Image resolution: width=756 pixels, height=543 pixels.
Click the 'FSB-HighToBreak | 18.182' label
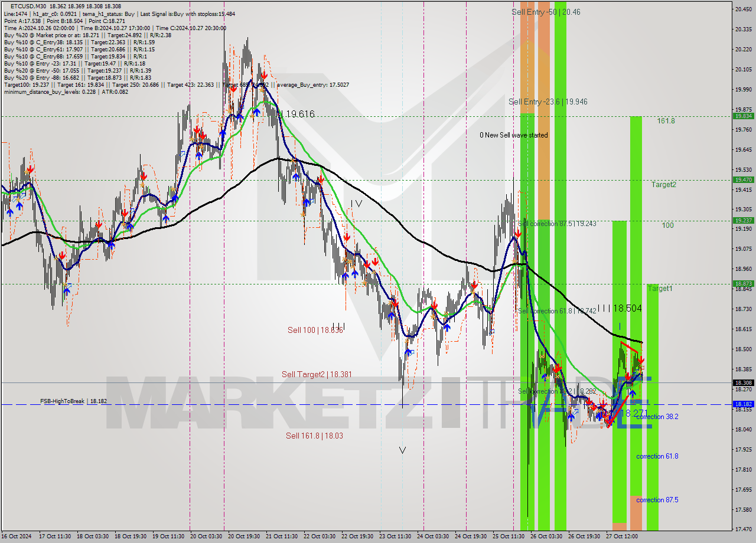click(x=74, y=401)
